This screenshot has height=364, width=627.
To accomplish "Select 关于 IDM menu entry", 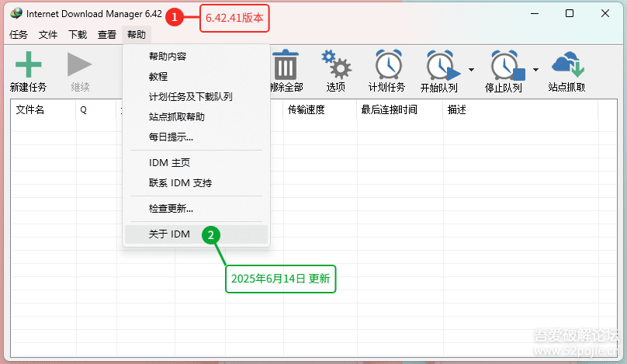I will (196, 234).
